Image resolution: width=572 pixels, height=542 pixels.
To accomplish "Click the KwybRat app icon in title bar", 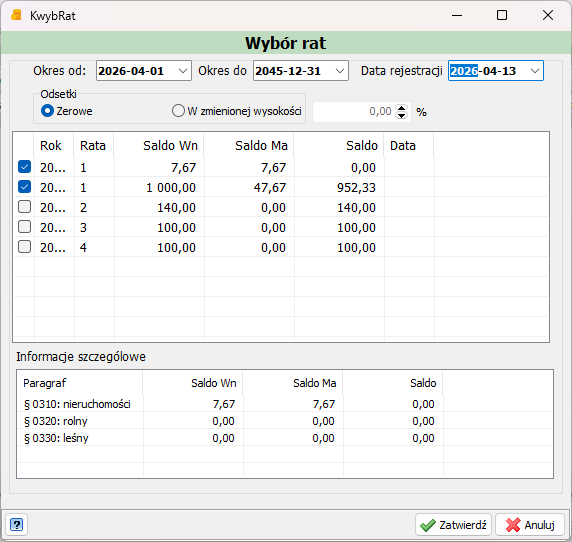I will [16, 15].
